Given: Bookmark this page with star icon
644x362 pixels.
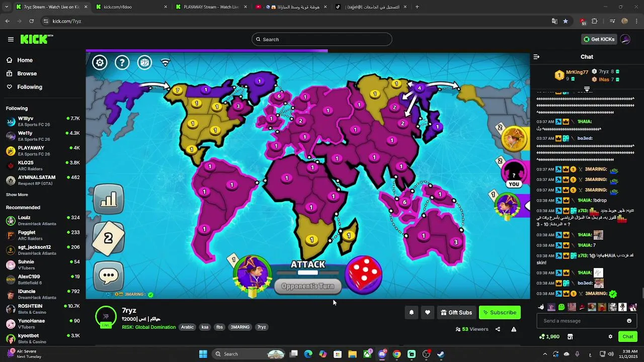Looking at the screenshot, I should (566, 21).
